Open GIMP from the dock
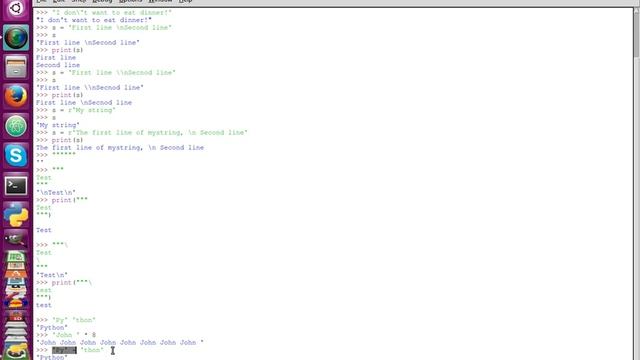 pos(16,239)
